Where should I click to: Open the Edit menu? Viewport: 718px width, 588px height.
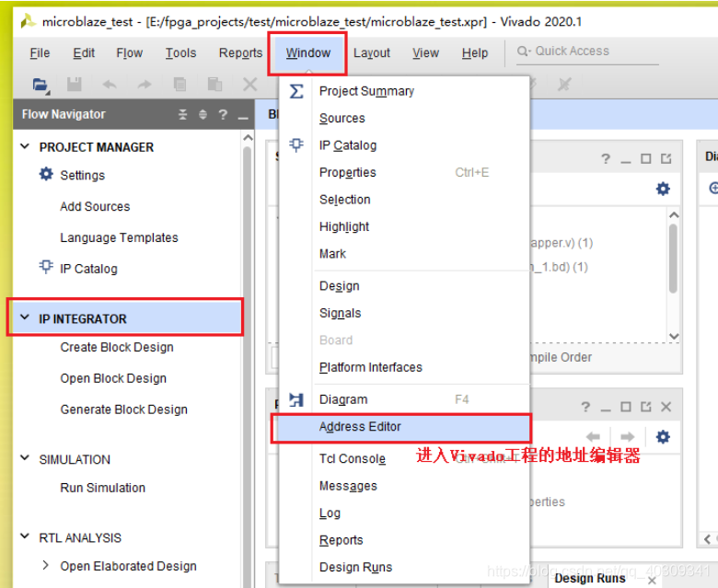(x=84, y=53)
